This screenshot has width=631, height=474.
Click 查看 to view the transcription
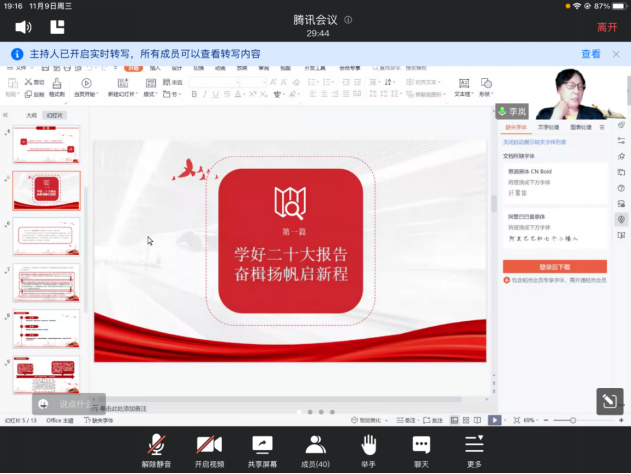591,54
